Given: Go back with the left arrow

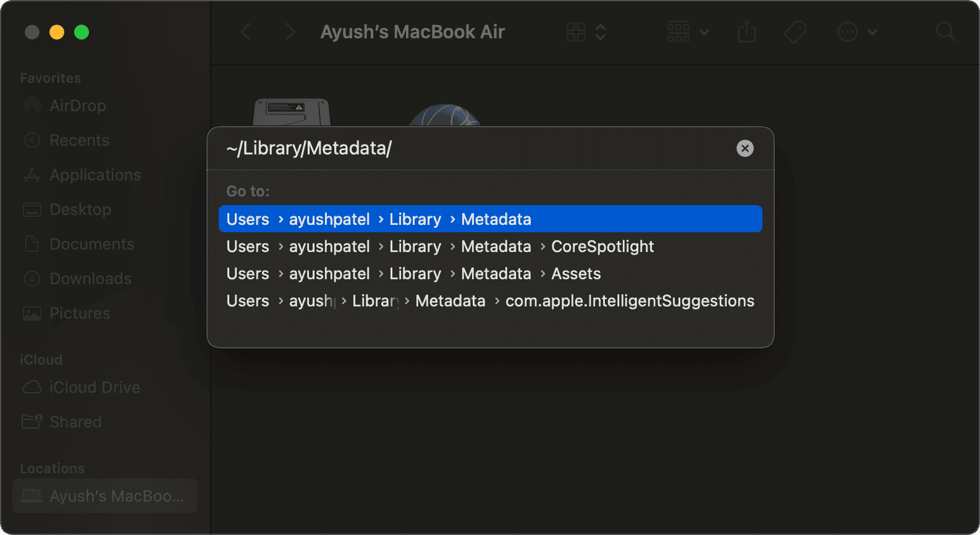Looking at the screenshot, I should (246, 32).
